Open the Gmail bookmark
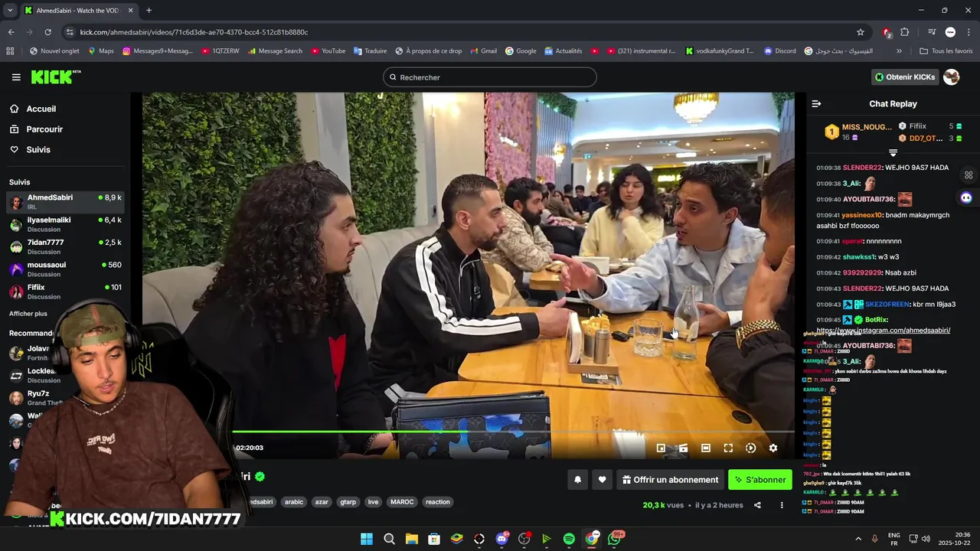This screenshot has width=980, height=551. pyautogui.click(x=482, y=51)
